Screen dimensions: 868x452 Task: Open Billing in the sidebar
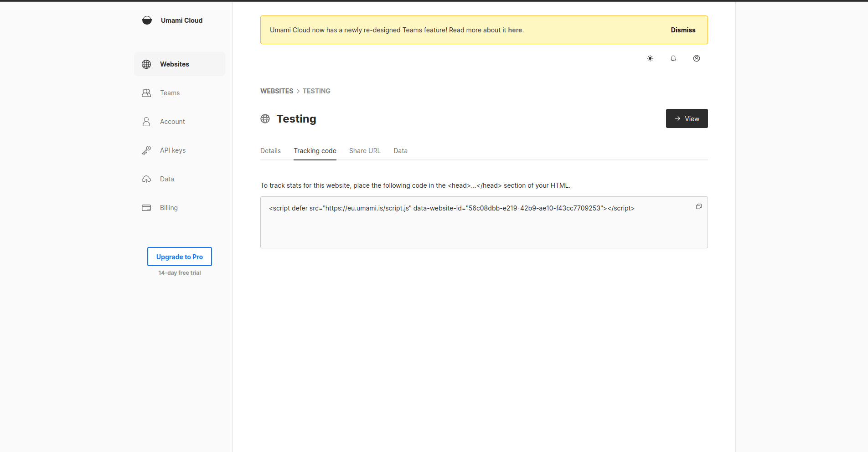(x=180, y=208)
